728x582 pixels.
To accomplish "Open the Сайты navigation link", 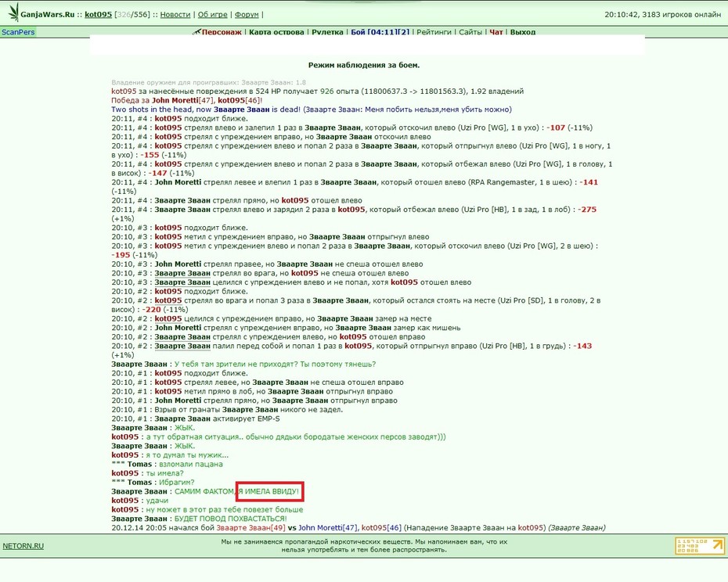I will [470, 32].
